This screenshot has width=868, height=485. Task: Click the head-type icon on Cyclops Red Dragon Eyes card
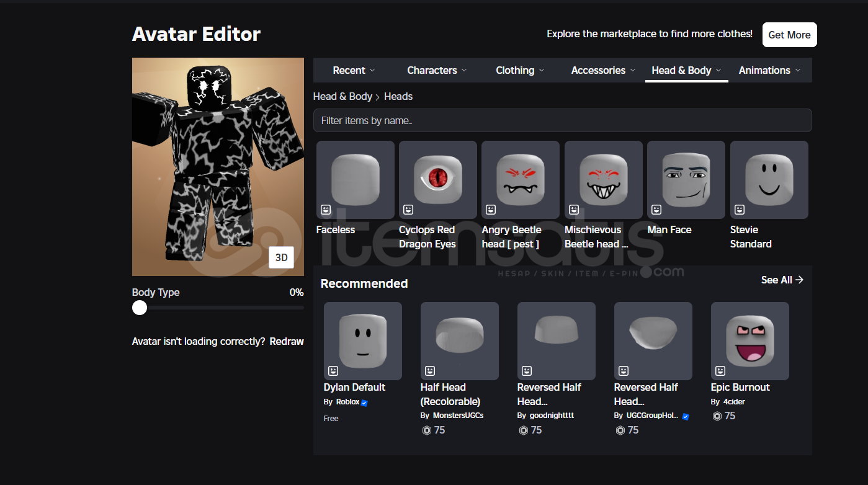[x=408, y=210]
